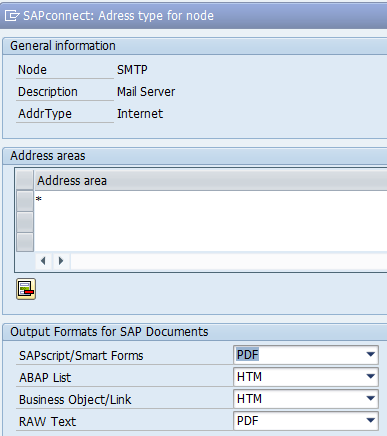Image resolution: width=387 pixels, height=436 pixels.
Task: Select the second address area row
Action: click(x=25, y=222)
